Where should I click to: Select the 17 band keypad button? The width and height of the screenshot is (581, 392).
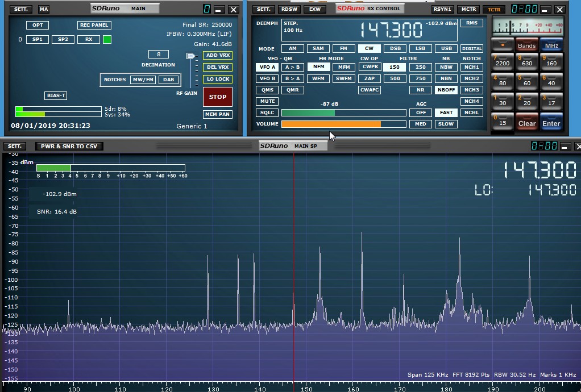point(551,102)
